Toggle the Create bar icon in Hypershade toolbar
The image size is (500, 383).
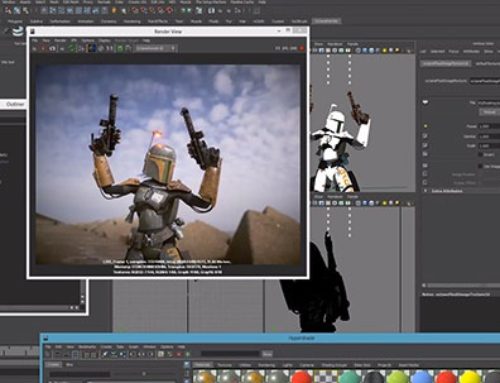47,354
